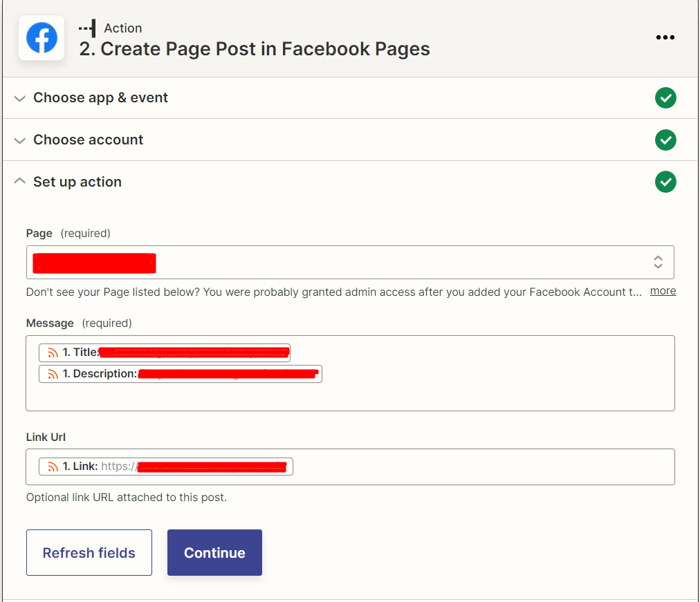Click 'Optional link URL attached' help text
This screenshot has height=602, width=700.
(x=127, y=497)
